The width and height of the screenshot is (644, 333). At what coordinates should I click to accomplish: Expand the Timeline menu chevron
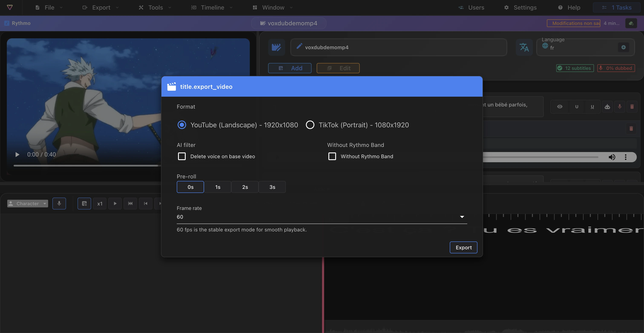click(x=231, y=7)
